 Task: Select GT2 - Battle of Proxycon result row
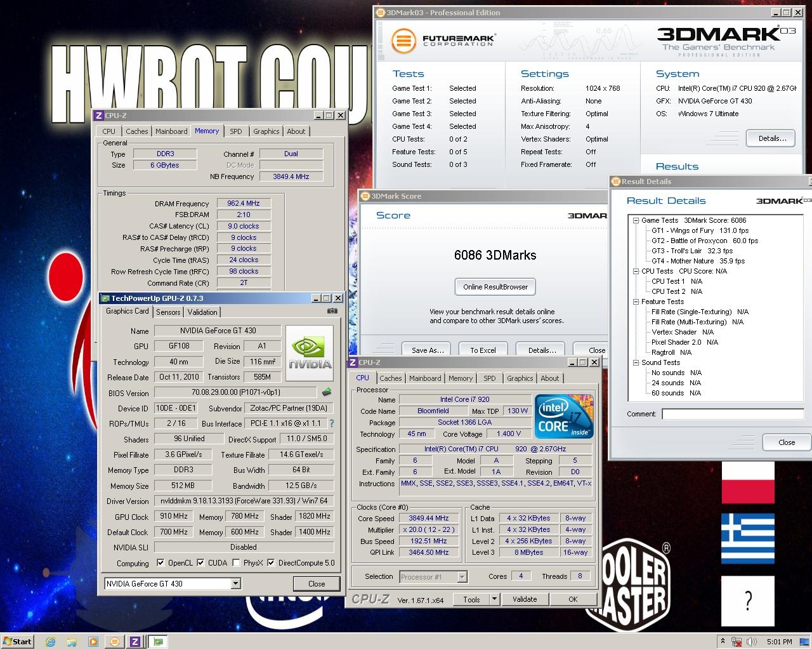(x=705, y=241)
